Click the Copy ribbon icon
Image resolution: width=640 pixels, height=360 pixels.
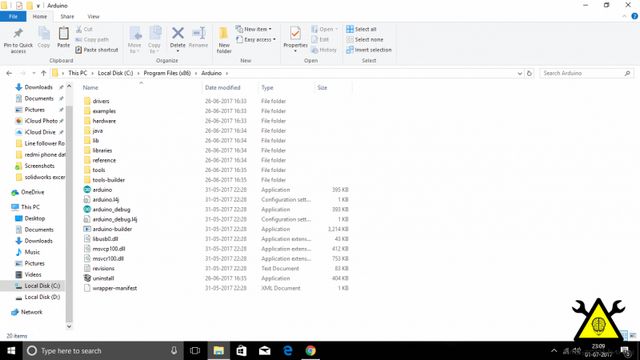click(44, 33)
